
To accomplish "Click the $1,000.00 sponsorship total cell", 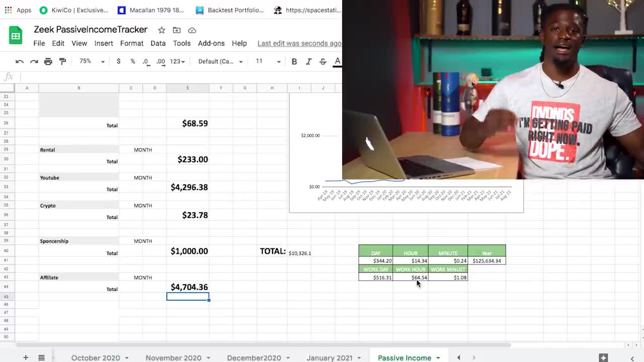I will tap(188, 251).
